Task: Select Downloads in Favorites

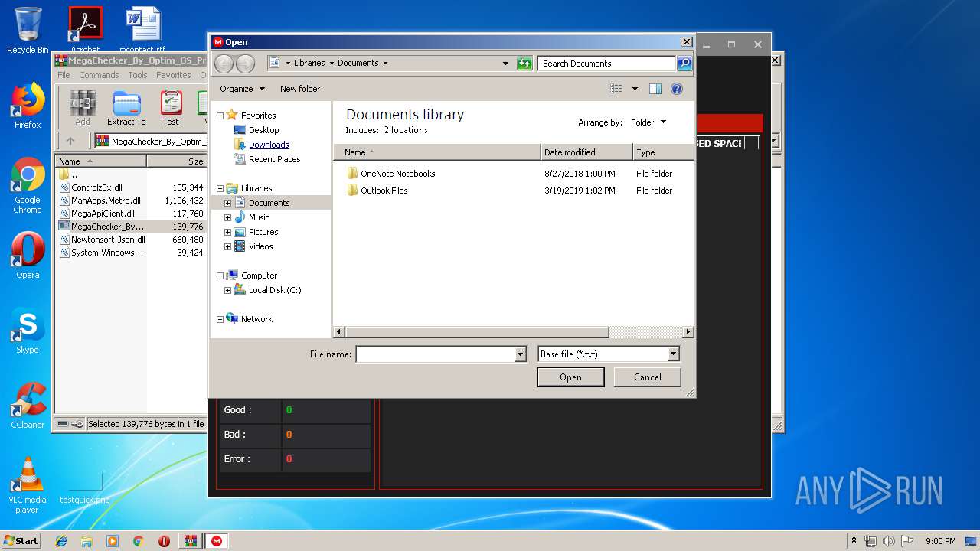Action: [269, 145]
